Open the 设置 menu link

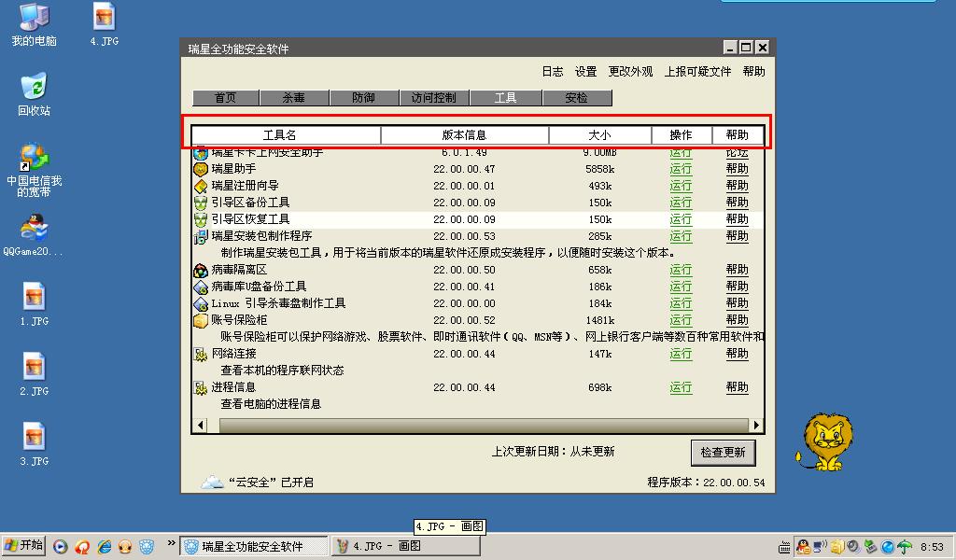(x=586, y=71)
